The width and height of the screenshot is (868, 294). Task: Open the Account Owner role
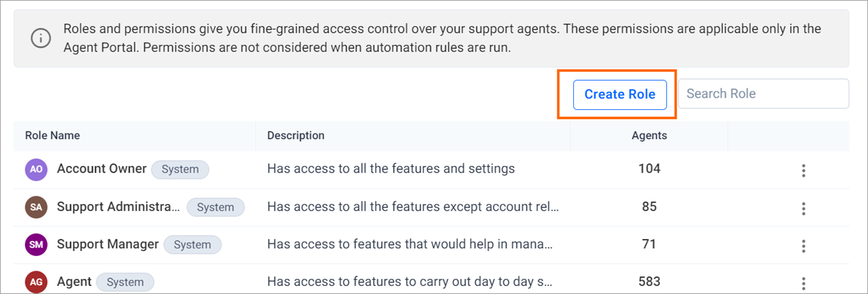click(x=102, y=169)
